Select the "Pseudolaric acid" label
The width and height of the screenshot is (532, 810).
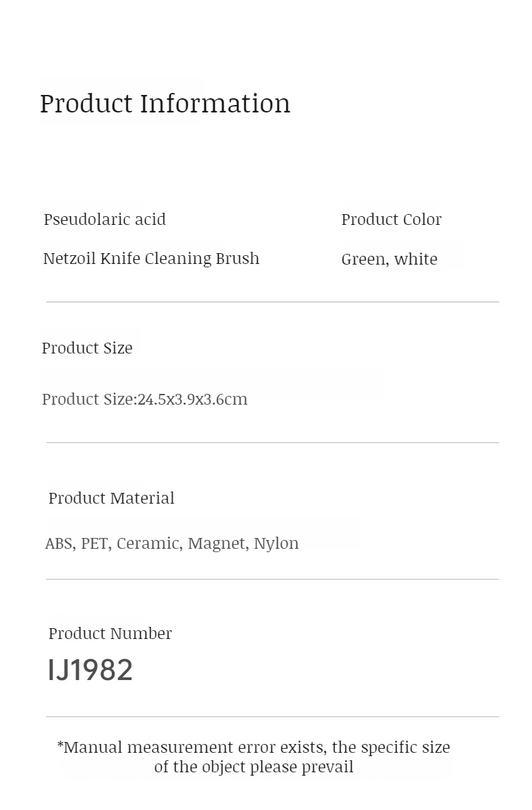[104, 220]
